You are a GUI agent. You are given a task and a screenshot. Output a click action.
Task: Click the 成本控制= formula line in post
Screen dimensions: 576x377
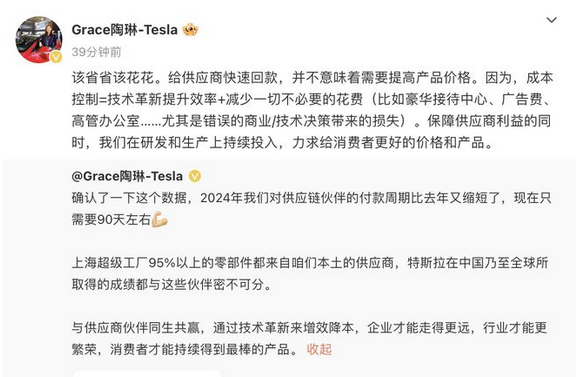312,99
